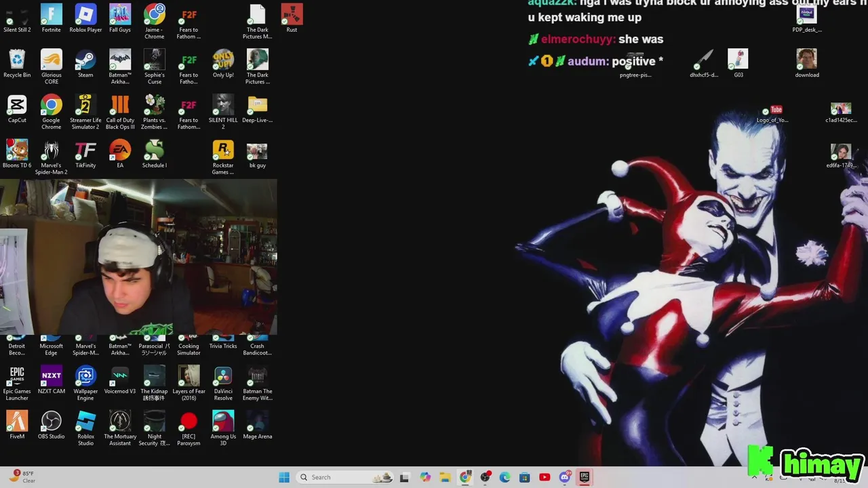Select the SILENT HILL 2 shortcut
This screenshot has width=868, height=488.
[223, 113]
